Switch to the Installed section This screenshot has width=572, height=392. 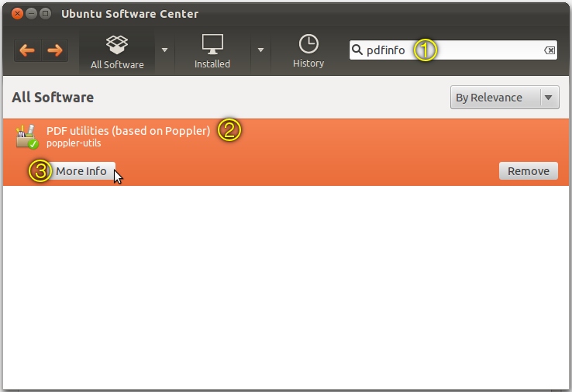[x=212, y=51]
